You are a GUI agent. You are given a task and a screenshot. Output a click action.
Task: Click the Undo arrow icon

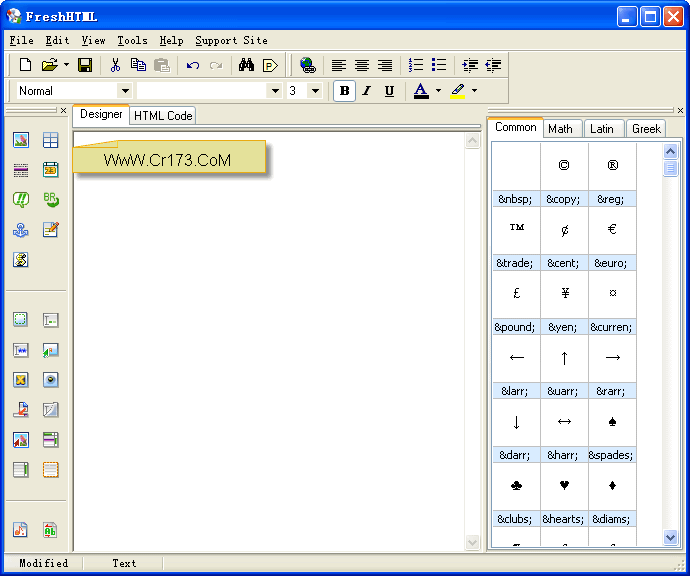click(x=193, y=65)
